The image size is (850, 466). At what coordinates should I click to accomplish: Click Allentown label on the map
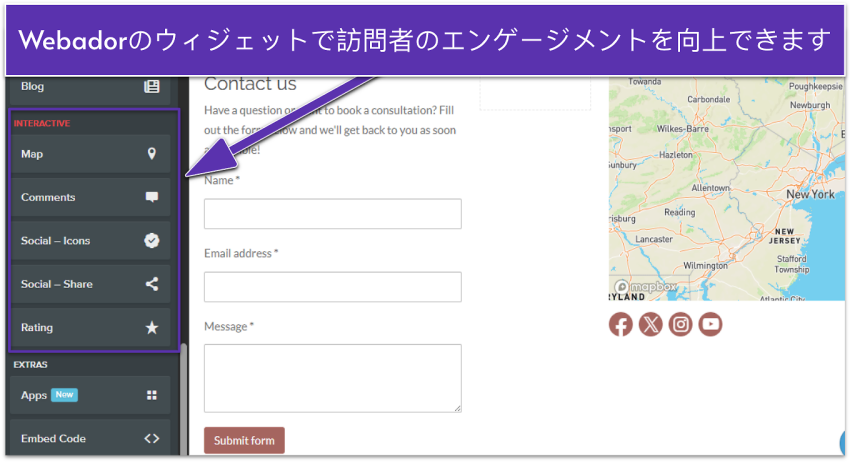710,188
